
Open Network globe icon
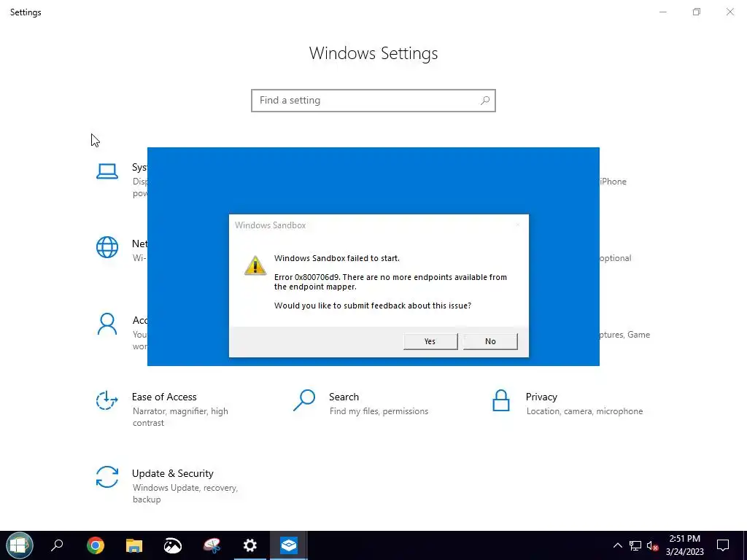(107, 247)
